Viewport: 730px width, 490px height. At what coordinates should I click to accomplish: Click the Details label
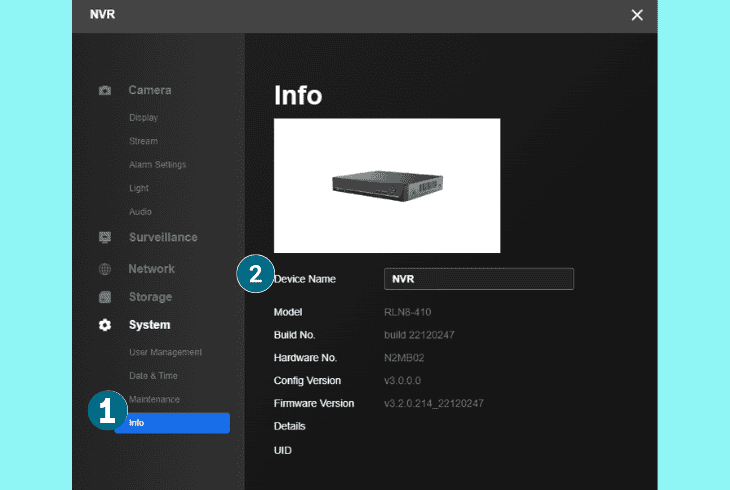[x=290, y=426]
